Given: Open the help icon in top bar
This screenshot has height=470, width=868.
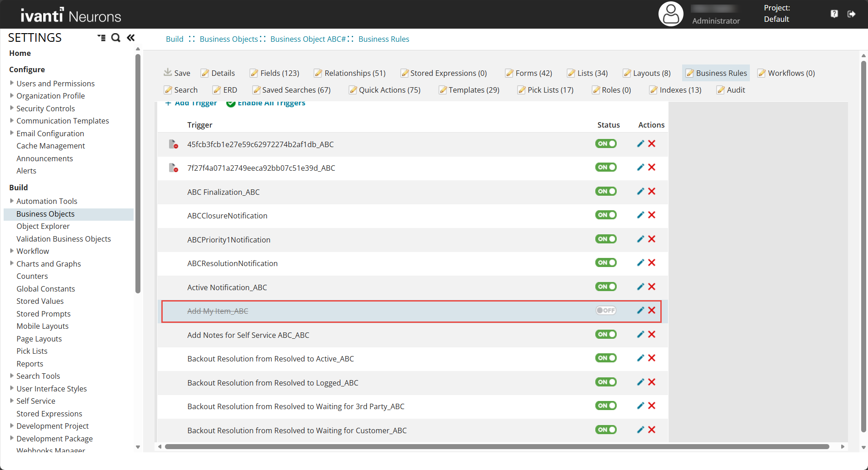Looking at the screenshot, I should 834,14.
